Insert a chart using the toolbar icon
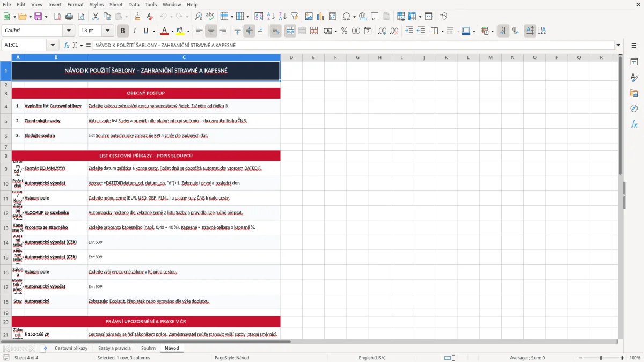The width and height of the screenshot is (644, 362). coord(321,17)
